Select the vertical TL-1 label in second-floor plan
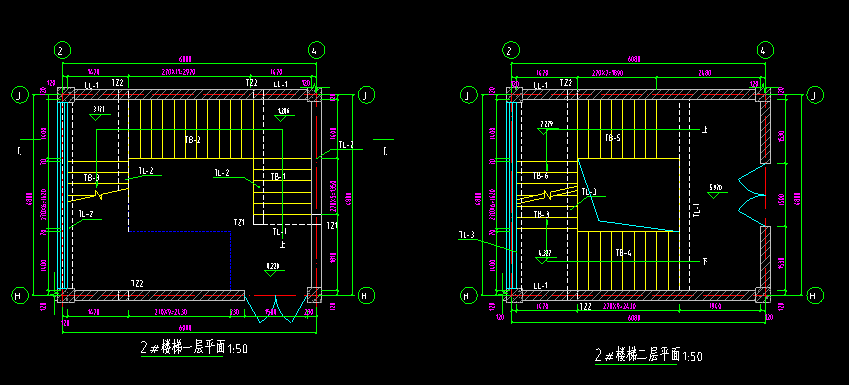The width and height of the screenshot is (849, 385). [x=697, y=210]
